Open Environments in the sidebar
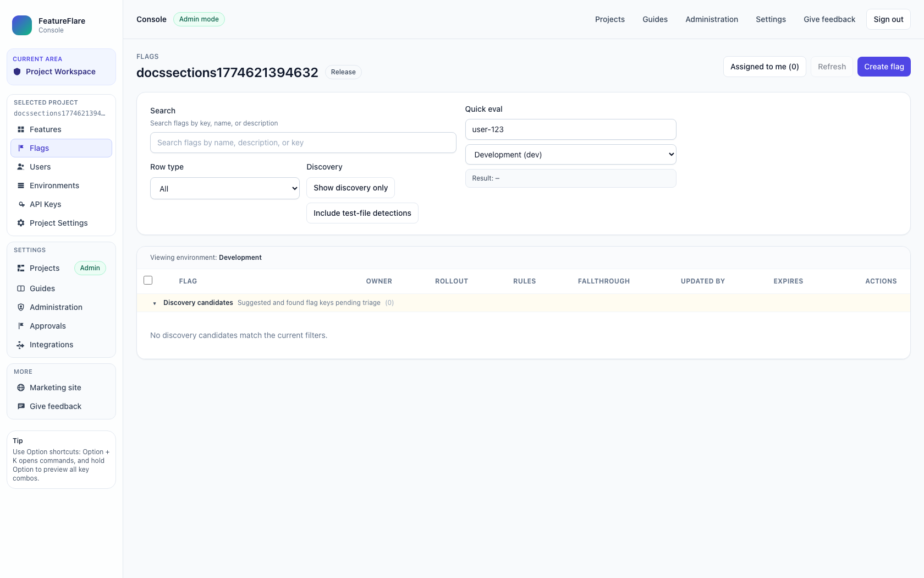This screenshot has width=924, height=578. [61, 186]
